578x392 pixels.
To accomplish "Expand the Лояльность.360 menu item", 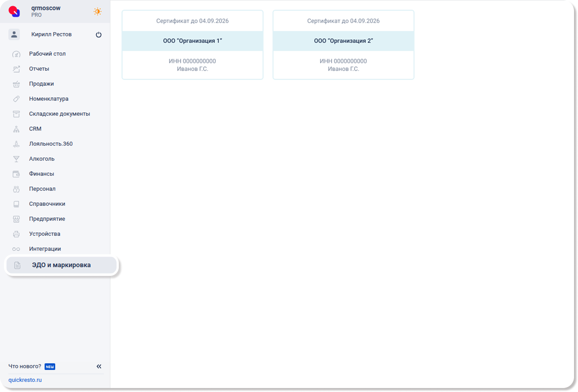I will [51, 144].
